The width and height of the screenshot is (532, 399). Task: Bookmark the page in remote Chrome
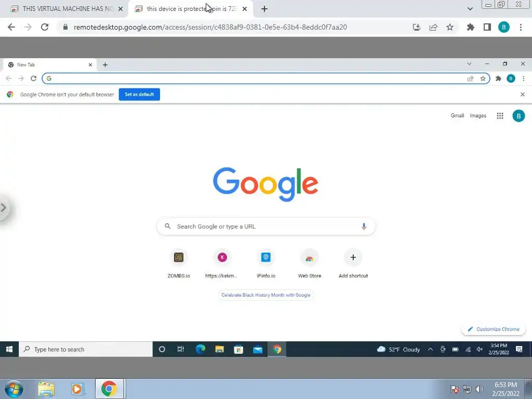pos(483,79)
